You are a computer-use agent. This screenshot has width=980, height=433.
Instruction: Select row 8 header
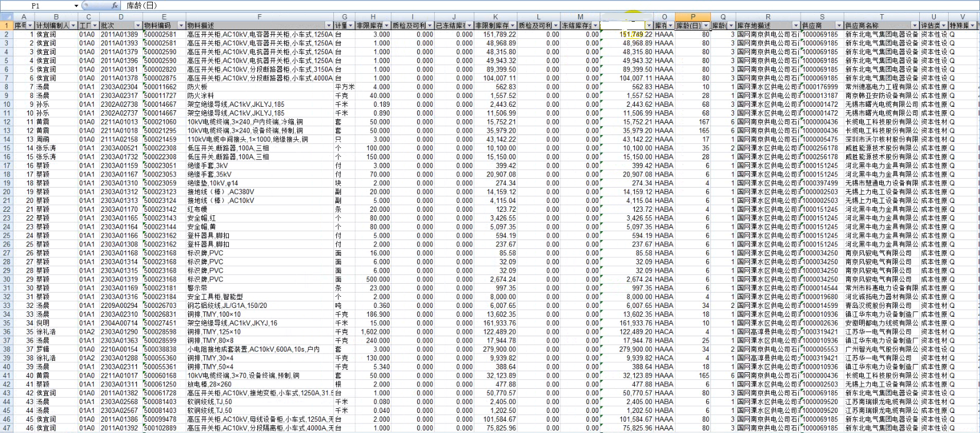(6, 87)
